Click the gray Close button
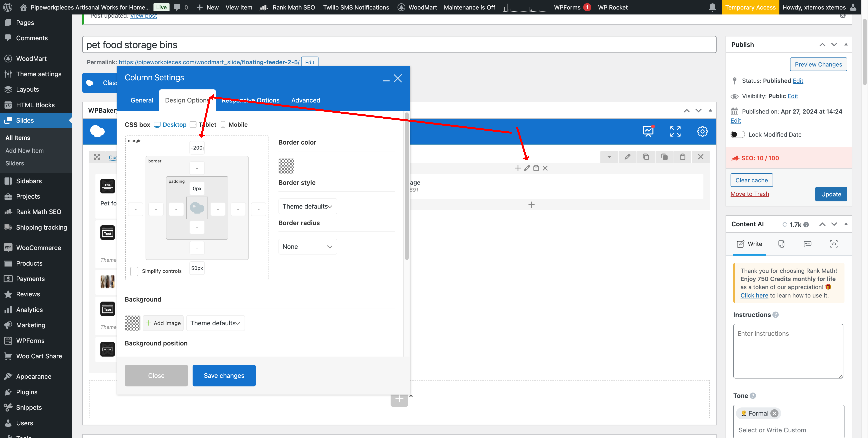The height and width of the screenshot is (438, 868). tap(156, 376)
